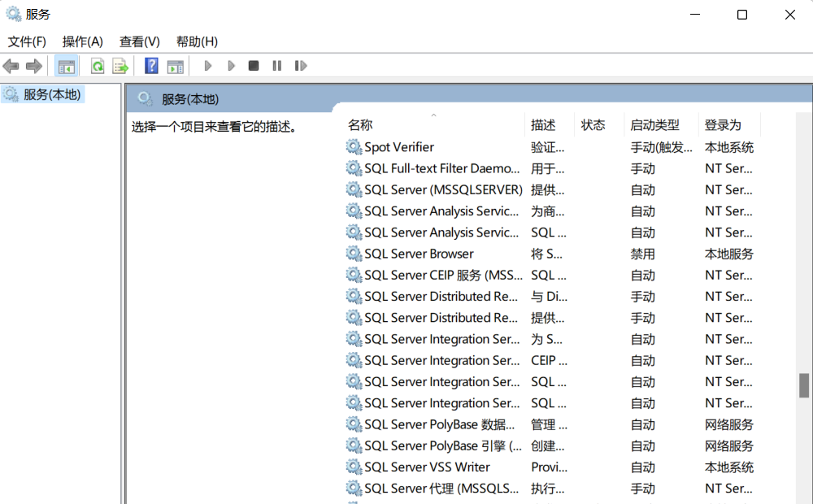Click the Restart Service toolbar icon
Screen dimensions: 813x504
pyautogui.click(x=301, y=66)
